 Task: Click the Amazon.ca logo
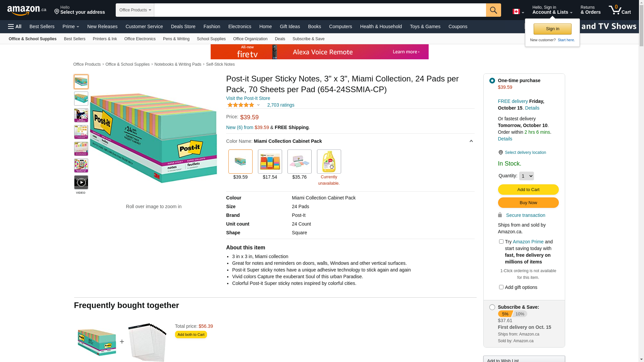point(27,10)
